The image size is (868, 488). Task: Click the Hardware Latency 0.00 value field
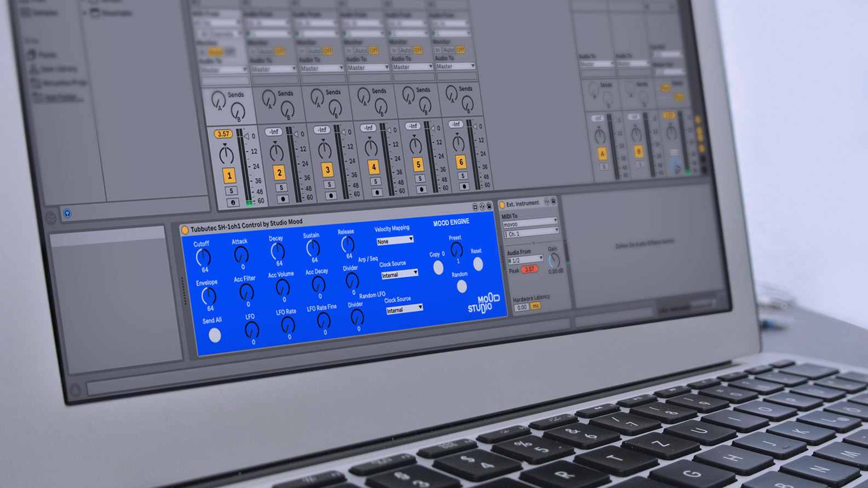coord(522,307)
